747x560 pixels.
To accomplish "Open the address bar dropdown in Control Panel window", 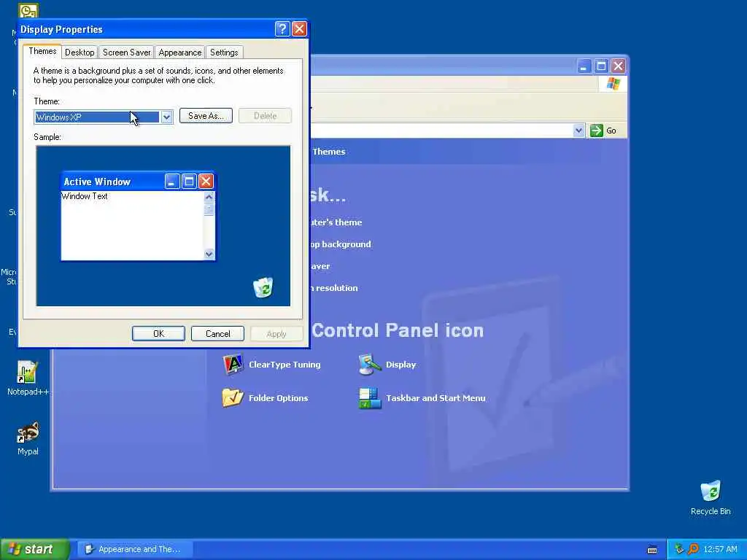I will pyautogui.click(x=578, y=131).
